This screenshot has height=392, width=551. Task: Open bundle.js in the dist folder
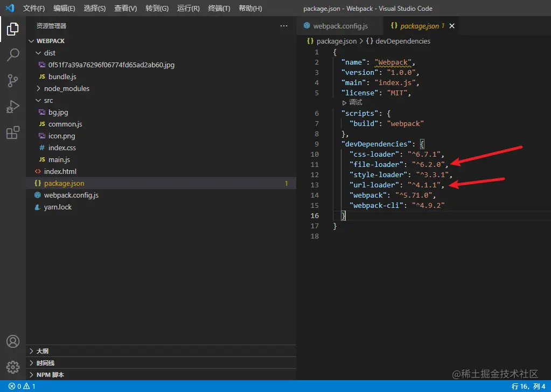[62, 76]
